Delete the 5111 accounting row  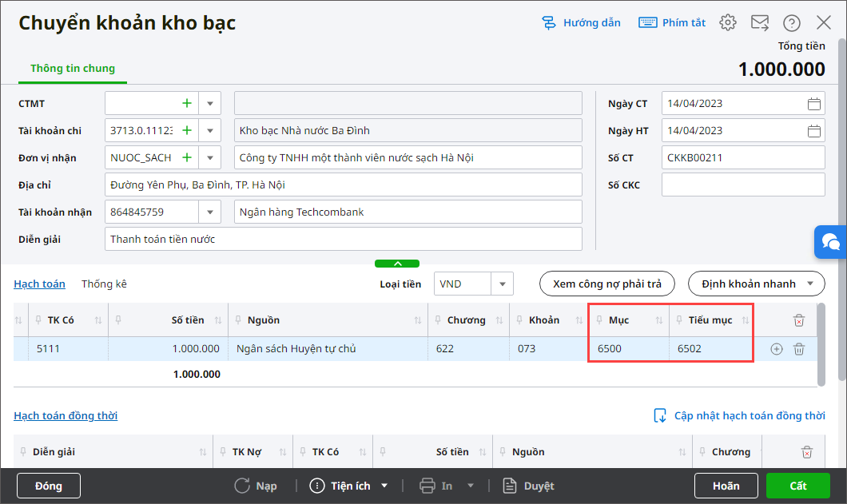click(x=799, y=349)
